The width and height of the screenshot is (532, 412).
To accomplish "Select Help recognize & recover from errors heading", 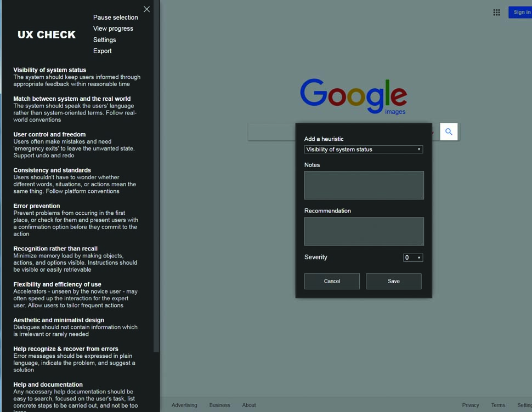I will 66,348.
